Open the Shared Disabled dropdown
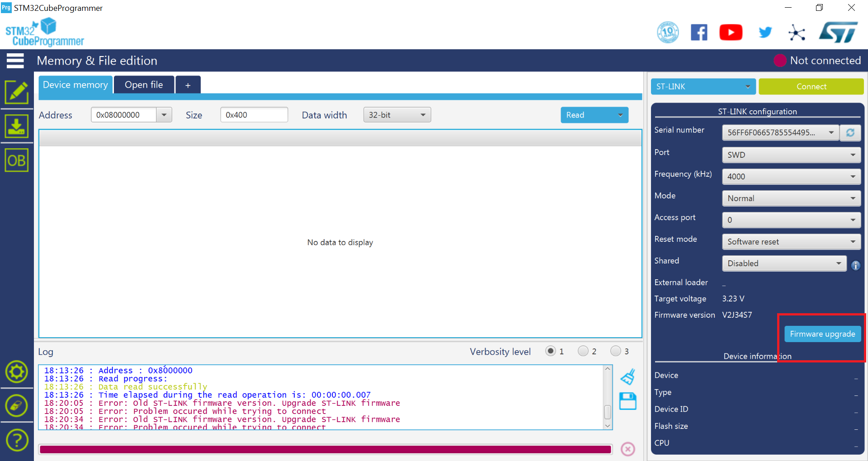This screenshot has width=868, height=461. (784, 263)
